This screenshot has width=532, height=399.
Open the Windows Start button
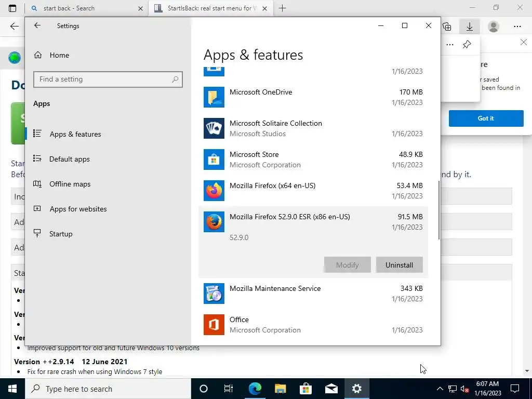click(x=12, y=389)
